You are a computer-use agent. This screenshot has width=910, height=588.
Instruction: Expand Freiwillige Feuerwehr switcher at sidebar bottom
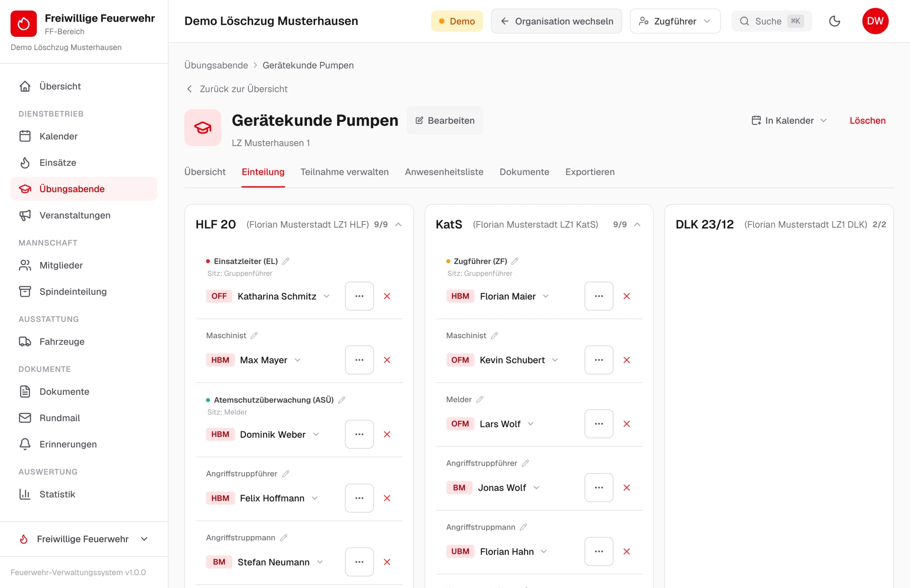(84, 539)
